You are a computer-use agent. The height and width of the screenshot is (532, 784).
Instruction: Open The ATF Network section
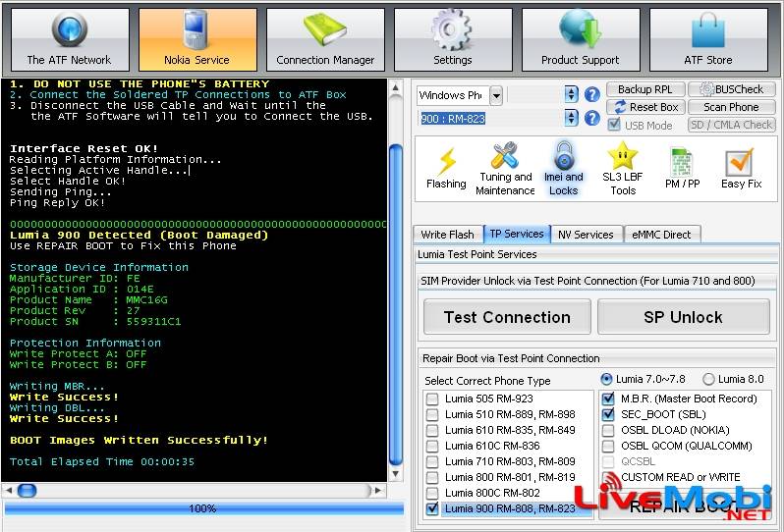(x=70, y=39)
